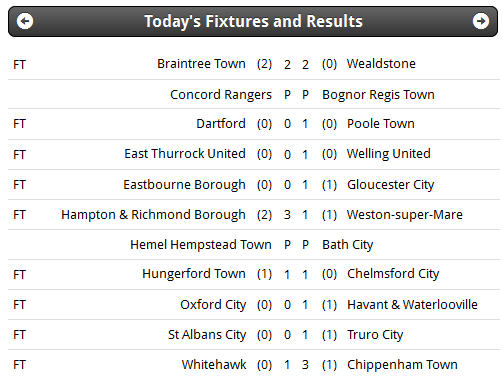Go to previous day with left arrow
The image size is (503, 389).
pyautogui.click(x=25, y=21)
